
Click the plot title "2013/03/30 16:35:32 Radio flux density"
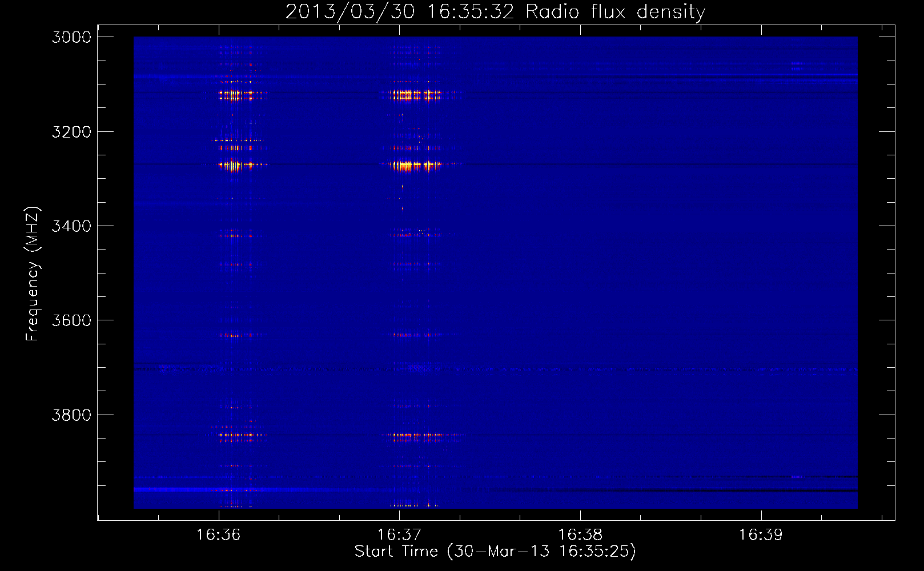pyautogui.click(x=495, y=11)
